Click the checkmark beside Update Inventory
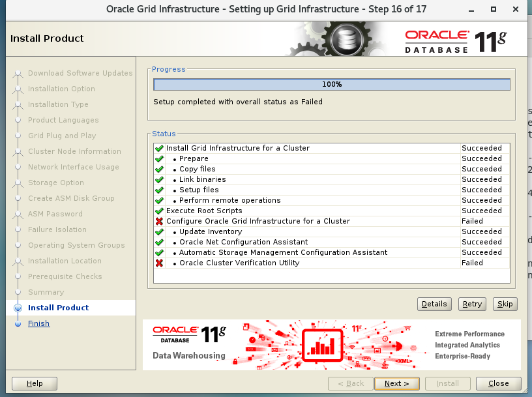 (x=159, y=232)
